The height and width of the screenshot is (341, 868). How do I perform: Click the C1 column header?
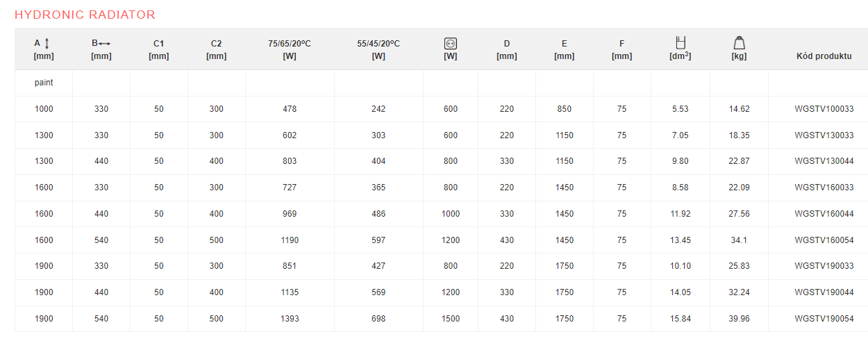(x=159, y=49)
